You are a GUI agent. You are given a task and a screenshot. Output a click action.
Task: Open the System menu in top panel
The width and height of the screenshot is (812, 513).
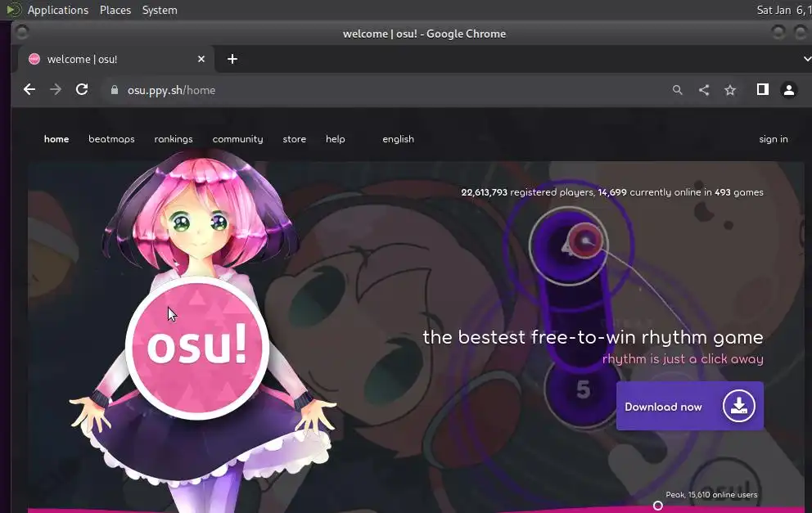coord(160,10)
